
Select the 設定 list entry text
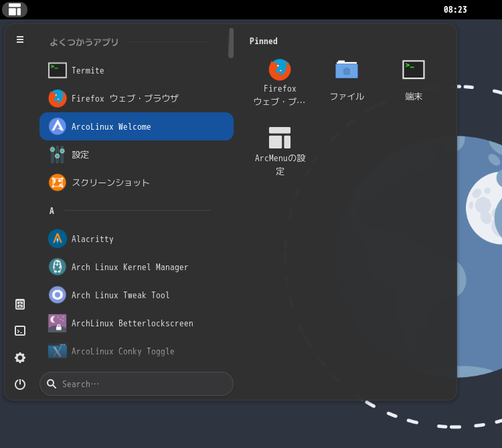click(x=80, y=154)
